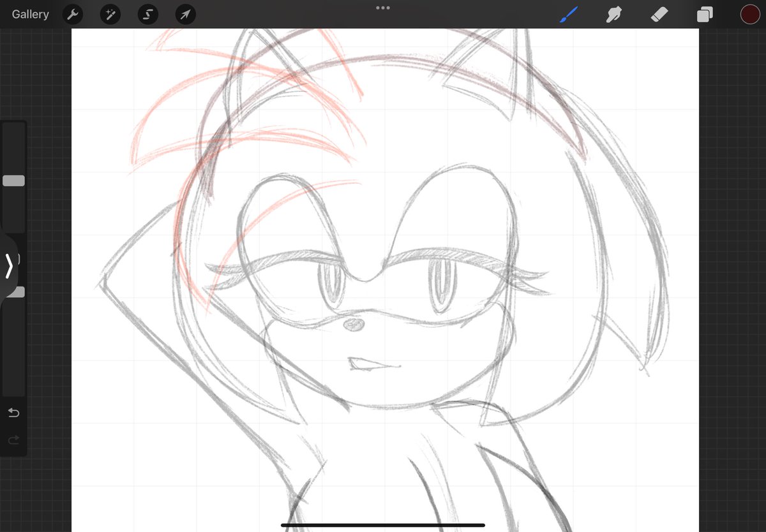Activate the Selection tool

[x=148, y=14]
